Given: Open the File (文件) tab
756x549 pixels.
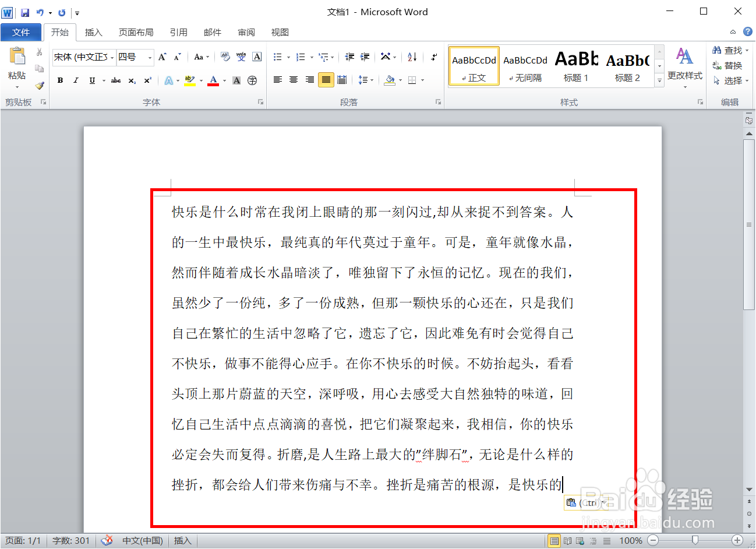Looking at the screenshot, I should [x=21, y=32].
